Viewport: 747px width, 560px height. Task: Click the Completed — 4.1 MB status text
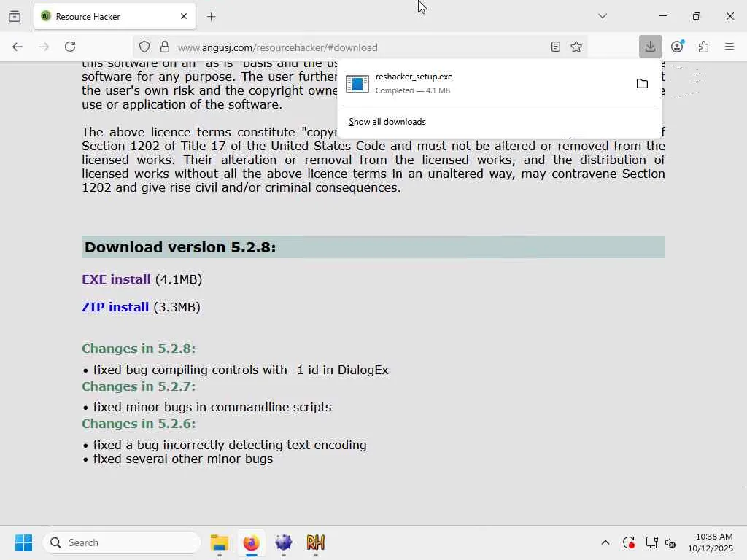coord(413,90)
